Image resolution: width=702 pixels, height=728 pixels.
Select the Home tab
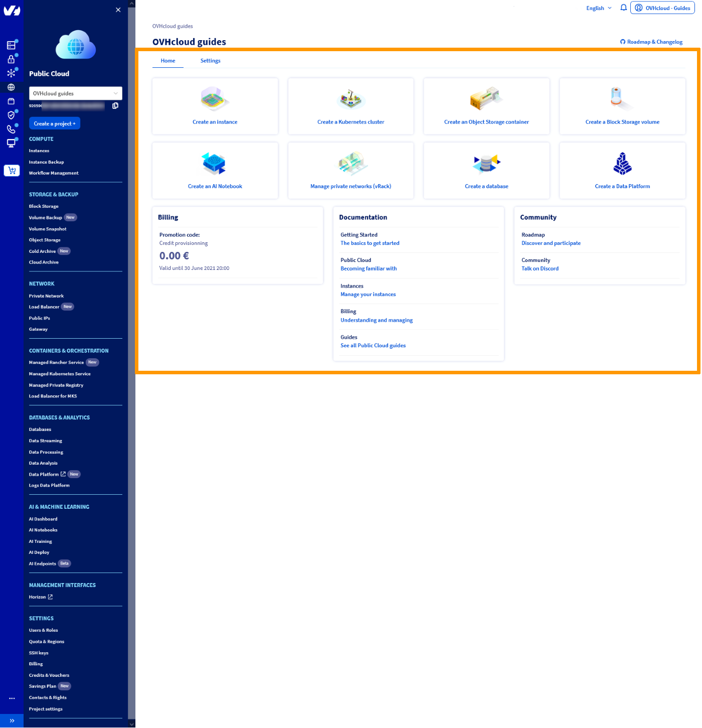coord(168,60)
